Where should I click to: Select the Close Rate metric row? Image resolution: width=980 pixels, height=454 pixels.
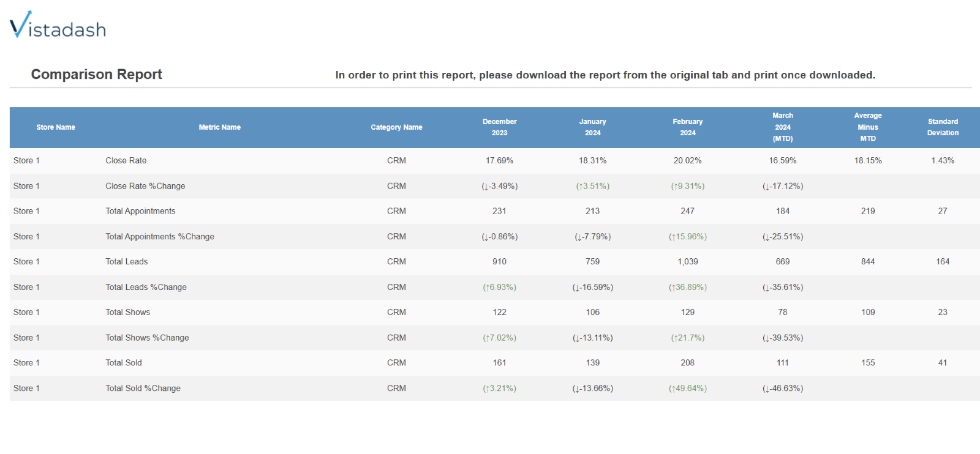[495, 161]
